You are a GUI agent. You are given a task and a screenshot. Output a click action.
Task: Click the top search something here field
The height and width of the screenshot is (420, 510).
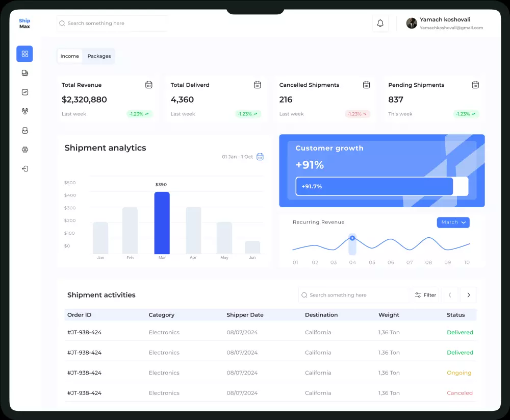point(112,23)
